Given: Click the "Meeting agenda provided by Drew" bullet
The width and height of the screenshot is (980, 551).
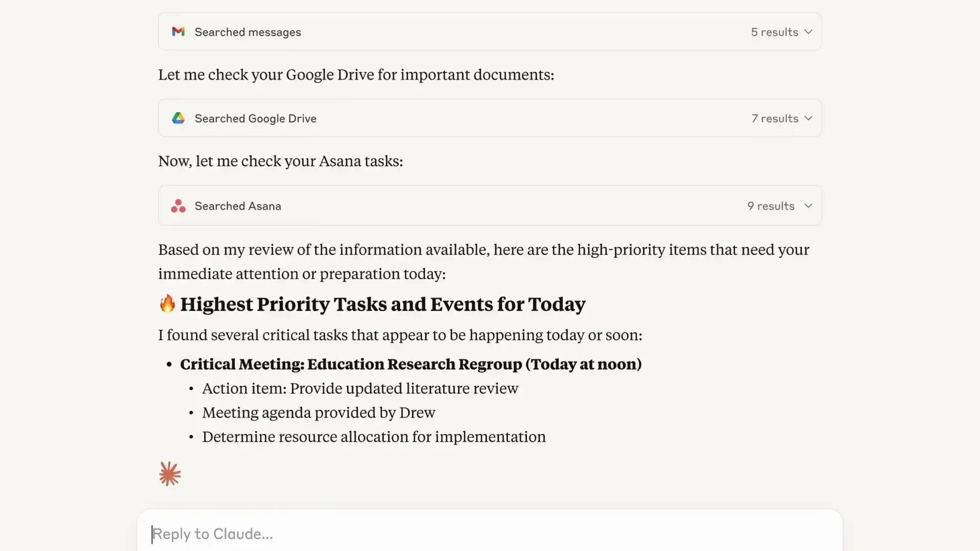Looking at the screenshot, I should 318,413.
